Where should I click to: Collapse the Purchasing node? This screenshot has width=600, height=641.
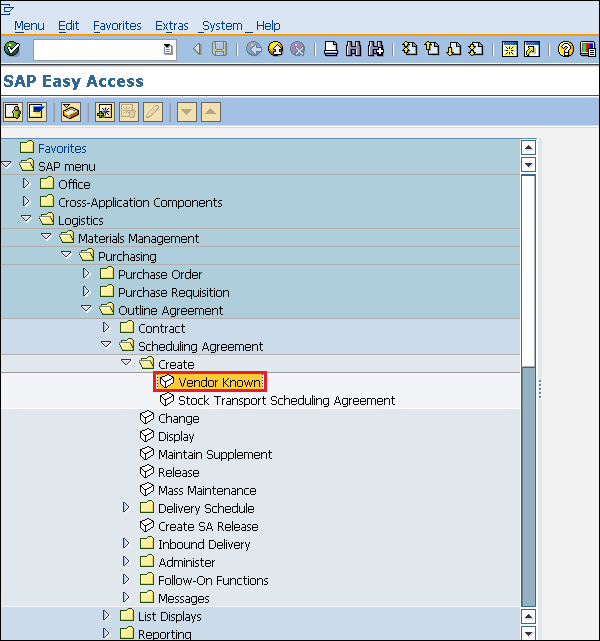pos(66,255)
